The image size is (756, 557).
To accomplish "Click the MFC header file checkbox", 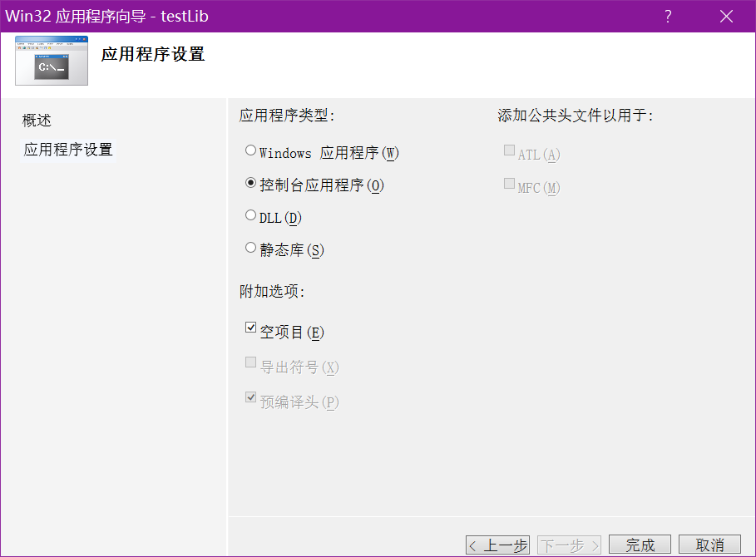I will pyautogui.click(x=509, y=184).
